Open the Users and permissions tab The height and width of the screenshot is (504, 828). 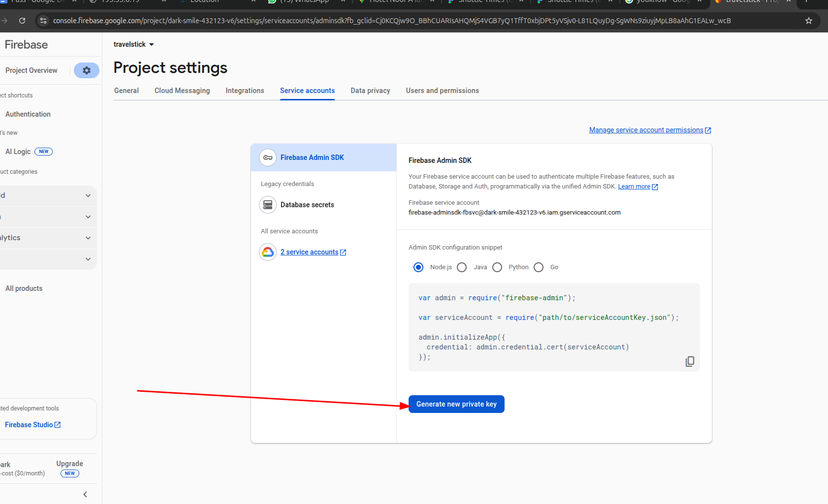tap(442, 91)
